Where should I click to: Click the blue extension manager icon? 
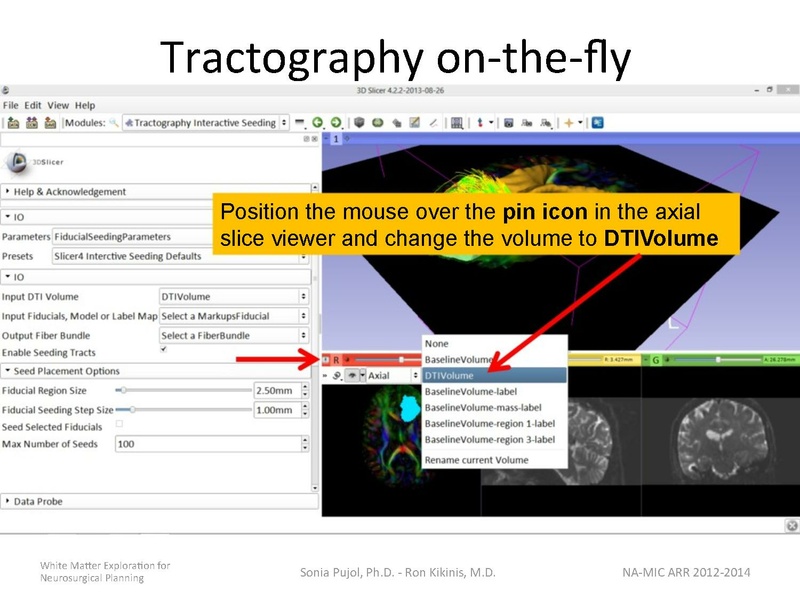pyautogui.click(x=597, y=122)
